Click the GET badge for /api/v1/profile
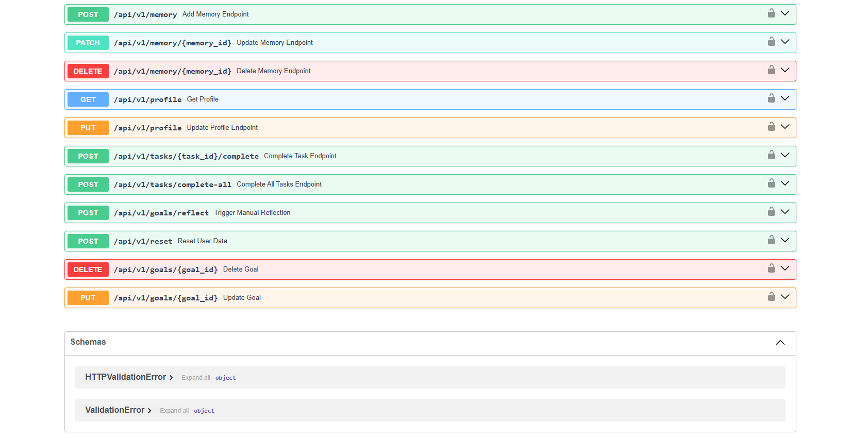The width and height of the screenshot is (868, 438). 88,99
